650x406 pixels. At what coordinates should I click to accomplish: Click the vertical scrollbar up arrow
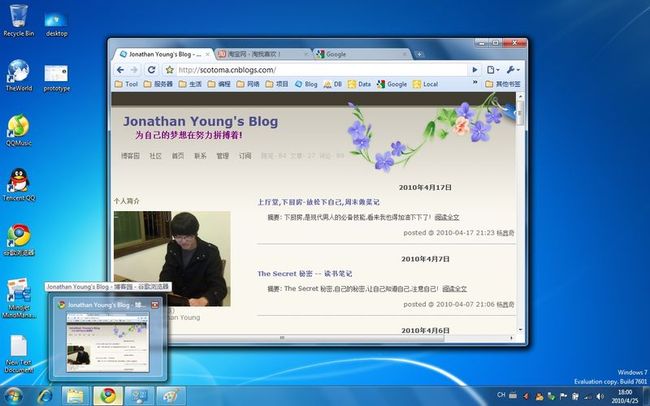pos(521,96)
